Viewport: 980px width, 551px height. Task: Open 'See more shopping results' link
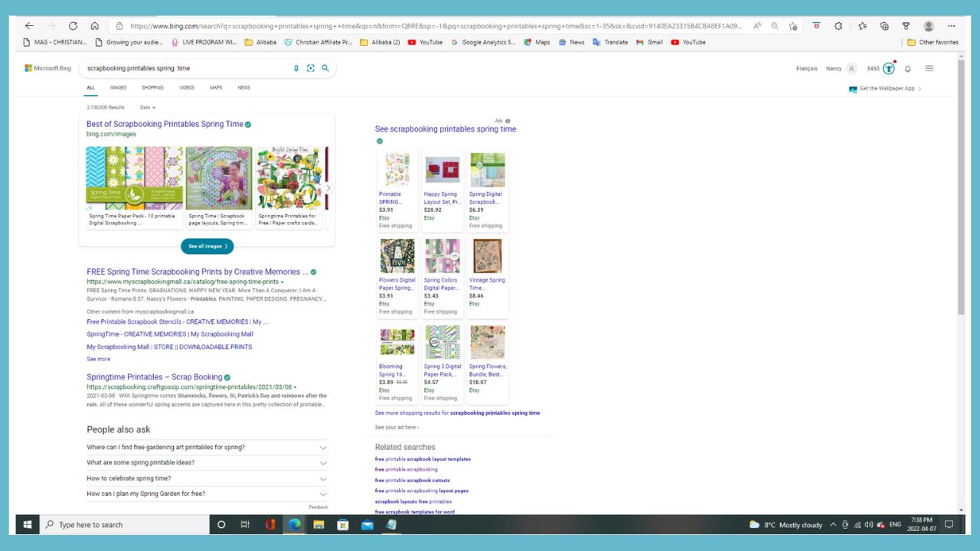(457, 413)
